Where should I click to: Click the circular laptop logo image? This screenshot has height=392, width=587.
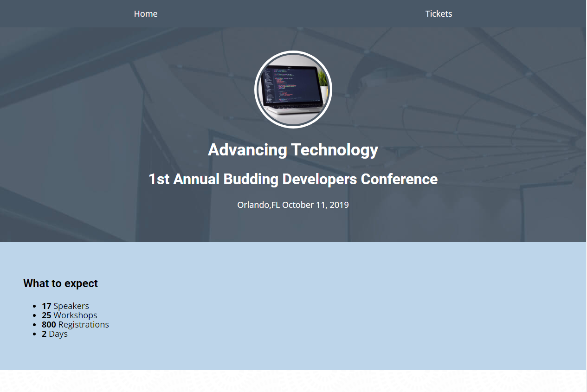point(293,90)
